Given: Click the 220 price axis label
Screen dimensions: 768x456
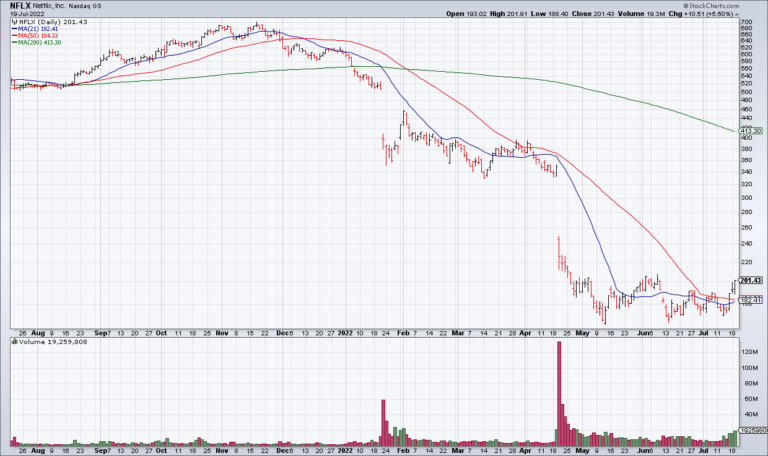Looking at the screenshot, I should tap(746, 262).
